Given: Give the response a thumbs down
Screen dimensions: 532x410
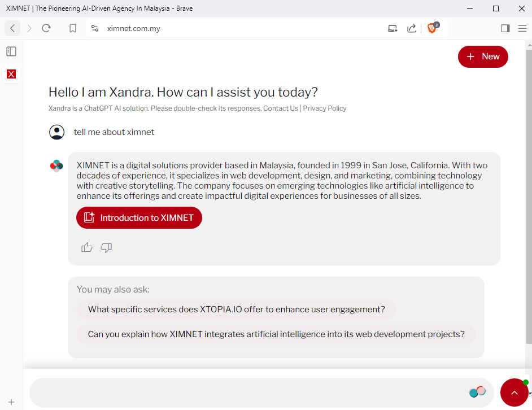Looking at the screenshot, I should 106,247.
